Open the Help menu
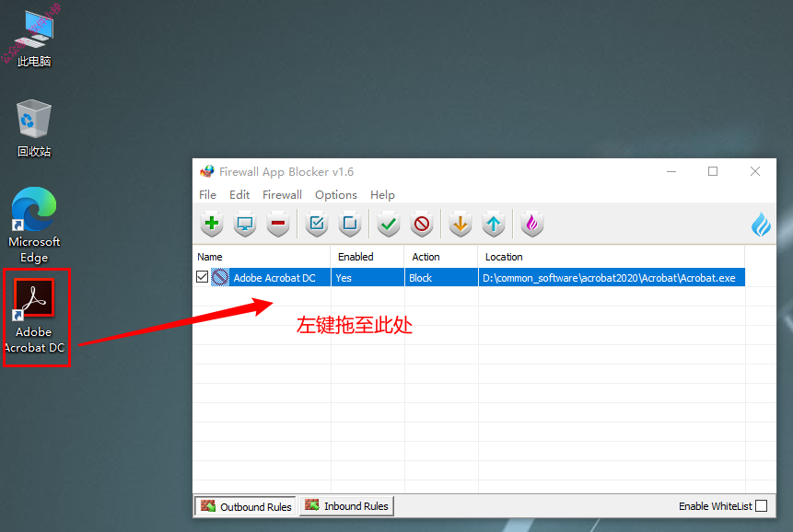Image resolution: width=793 pixels, height=532 pixels. 382,195
